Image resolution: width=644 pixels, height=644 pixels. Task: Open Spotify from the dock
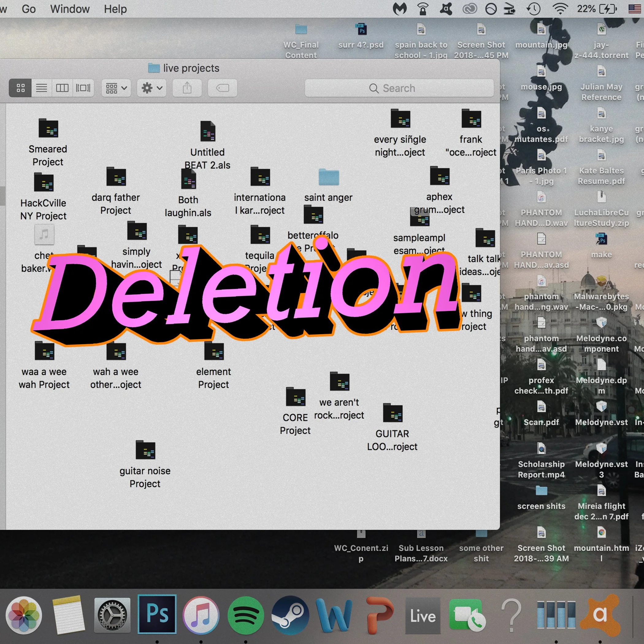(x=246, y=615)
